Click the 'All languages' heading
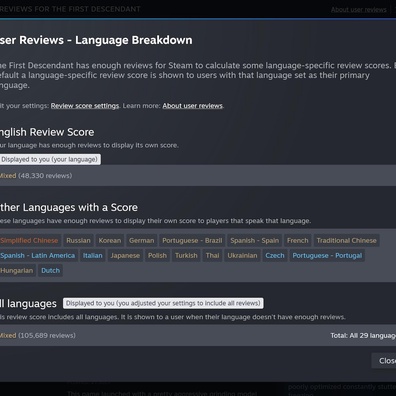396x396 pixels. tap(28, 304)
